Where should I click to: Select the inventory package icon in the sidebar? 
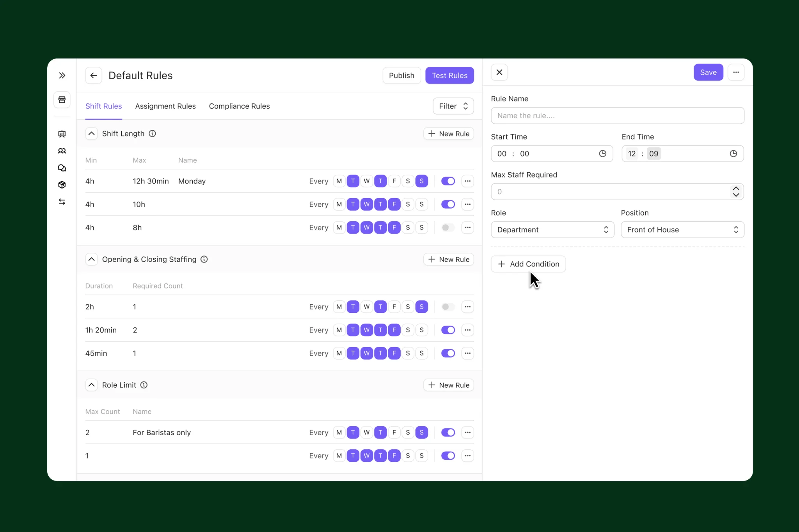coord(62,184)
